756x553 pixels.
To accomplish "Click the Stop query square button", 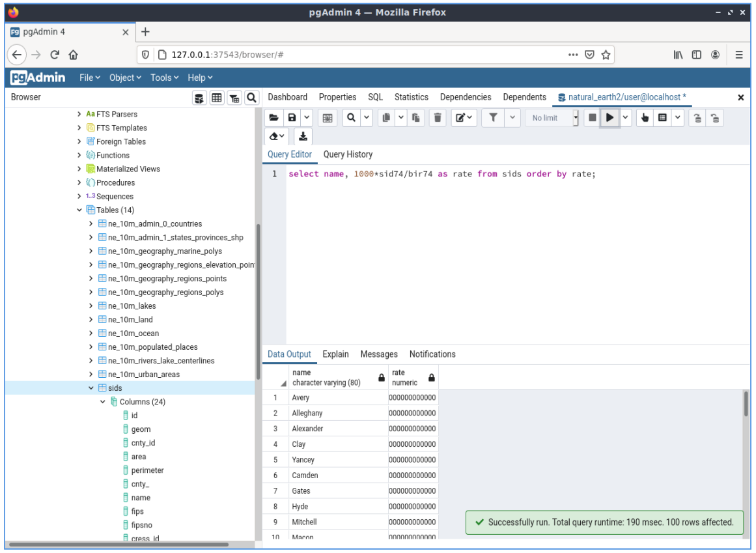I will (593, 118).
